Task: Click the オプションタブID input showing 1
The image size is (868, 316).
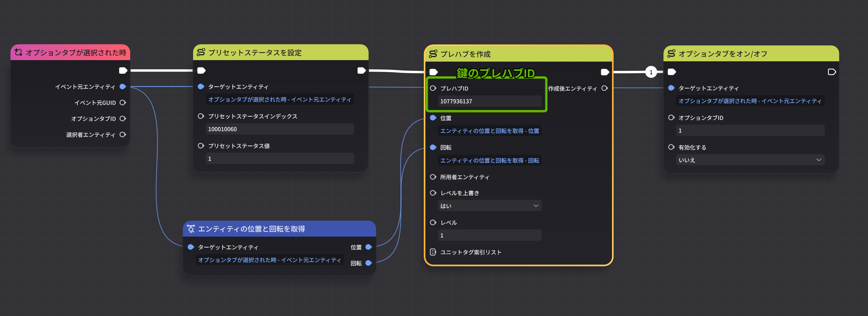Action: click(x=750, y=130)
